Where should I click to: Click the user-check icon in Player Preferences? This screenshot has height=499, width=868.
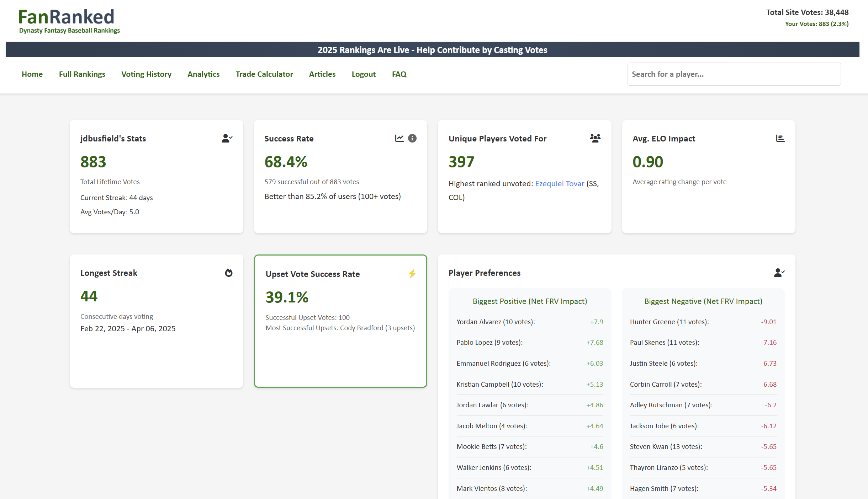(779, 273)
